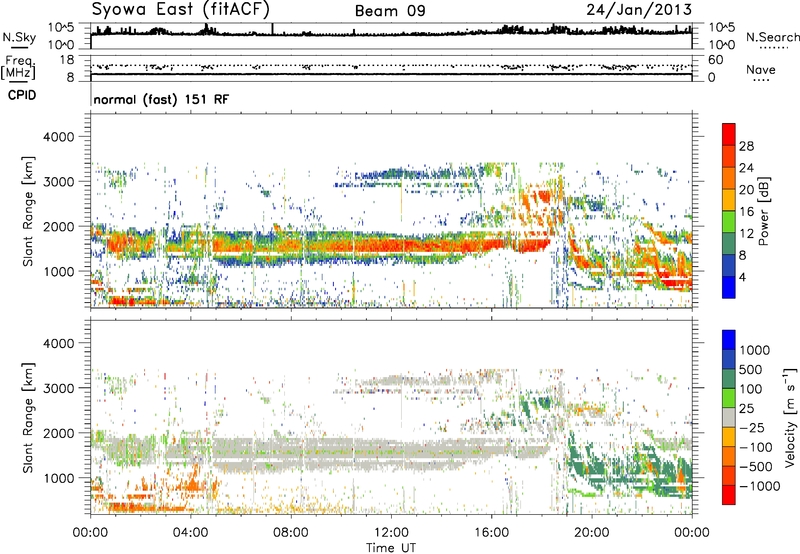Pick Velocity swatch between 25 and 100
This screenshot has height=554, width=800.
point(729,398)
